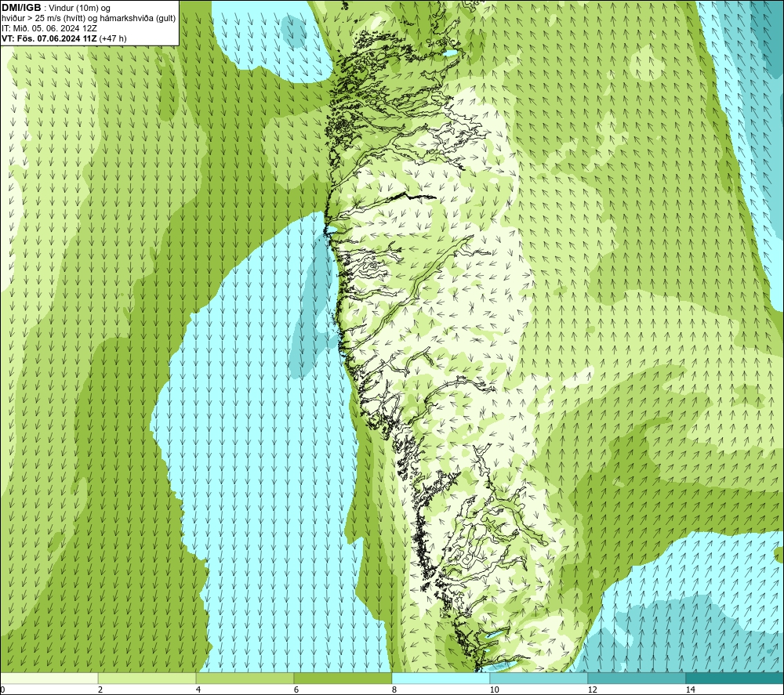Screen dimensions: 784x695
Task: Click the initial time text 'IT: Mið. 05. 06. 2024 12Z'
Action: 49,28
